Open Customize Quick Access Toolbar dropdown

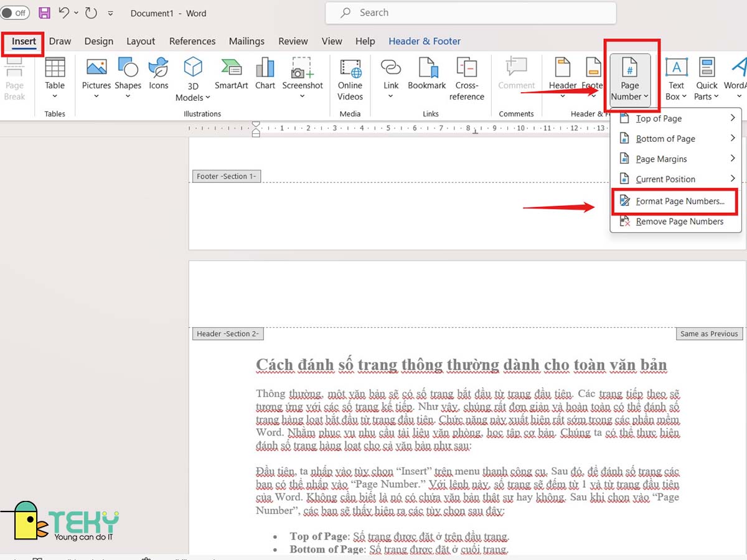(110, 13)
